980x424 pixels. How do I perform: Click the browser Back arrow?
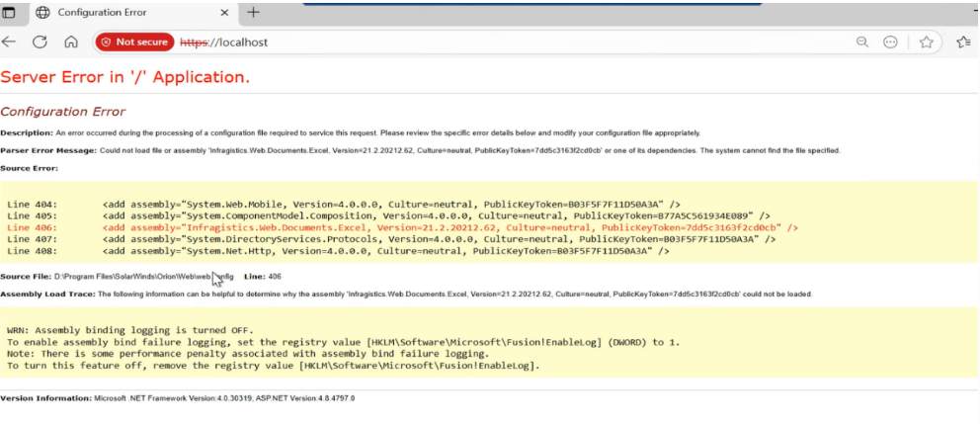tap(10, 42)
